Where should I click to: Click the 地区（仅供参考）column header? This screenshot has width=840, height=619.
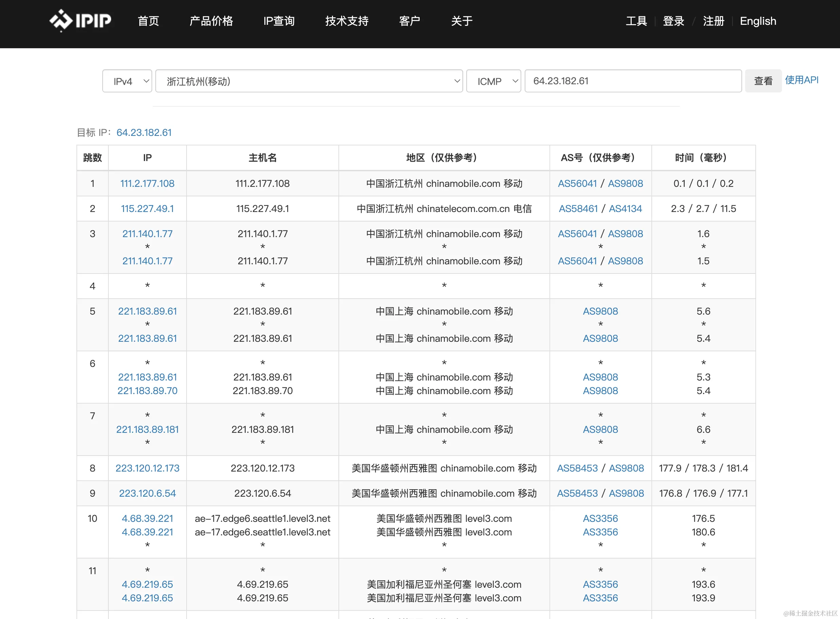pos(444,158)
